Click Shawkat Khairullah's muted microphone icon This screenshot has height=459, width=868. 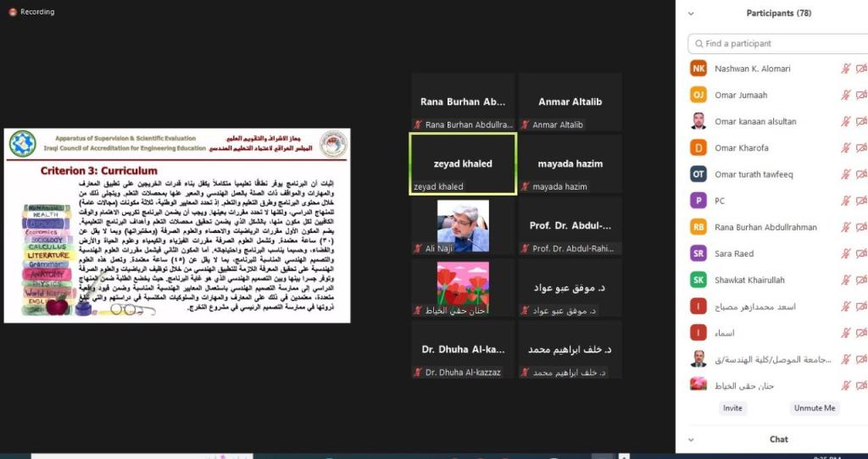[x=845, y=280]
